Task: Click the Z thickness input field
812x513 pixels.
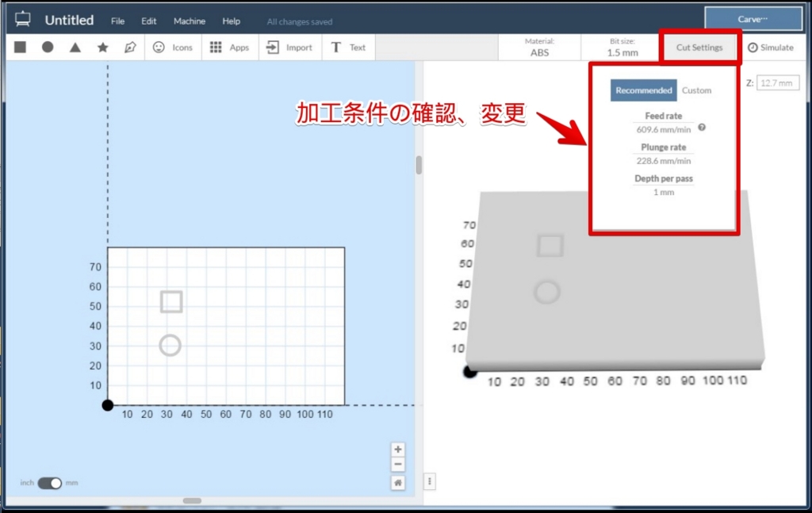Action: click(x=778, y=82)
